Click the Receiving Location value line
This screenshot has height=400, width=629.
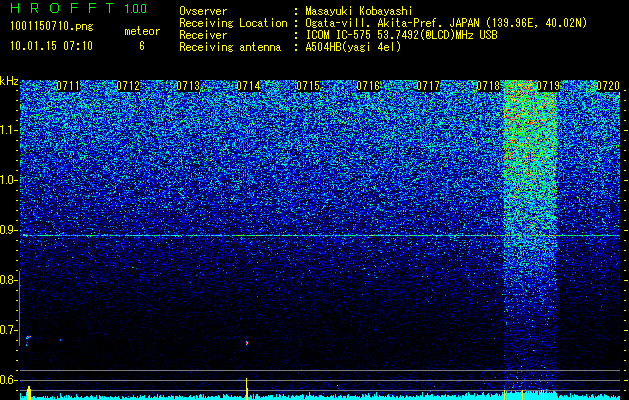coord(446,23)
